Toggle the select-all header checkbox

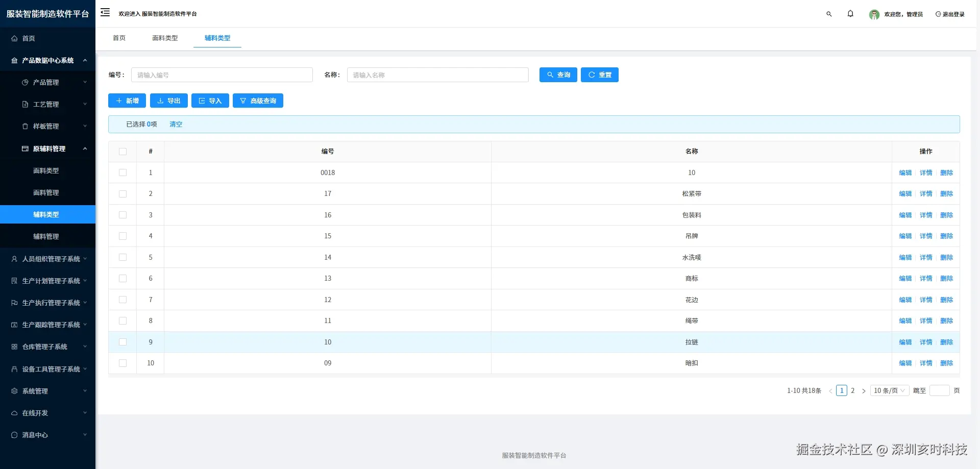click(122, 152)
